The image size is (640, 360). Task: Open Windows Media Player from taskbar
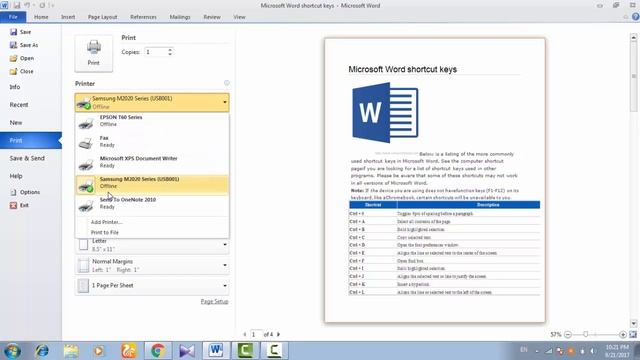[x=100, y=351]
